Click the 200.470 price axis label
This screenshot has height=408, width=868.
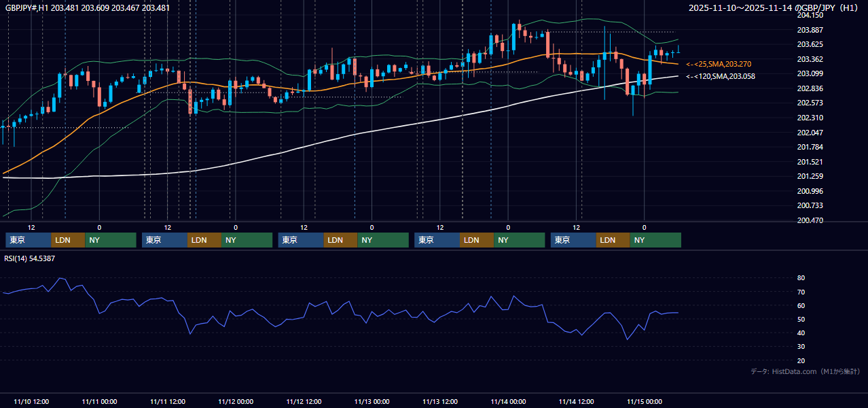810,220
